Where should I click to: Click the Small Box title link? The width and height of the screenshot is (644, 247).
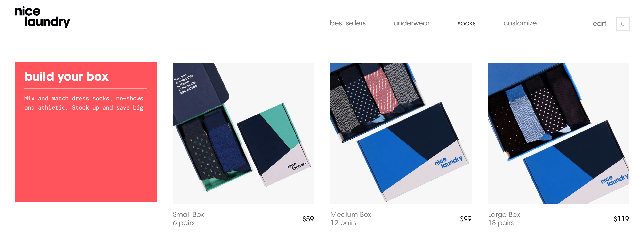point(188,214)
